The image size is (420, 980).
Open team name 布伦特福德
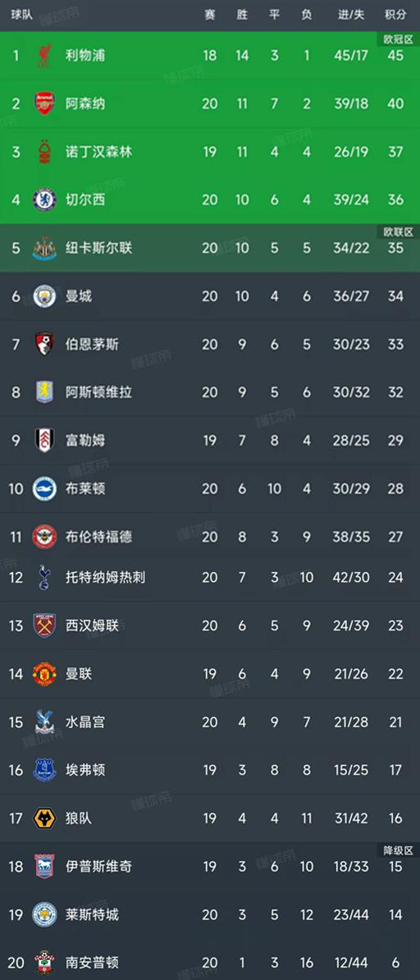pyautogui.click(x=98, y=537)
